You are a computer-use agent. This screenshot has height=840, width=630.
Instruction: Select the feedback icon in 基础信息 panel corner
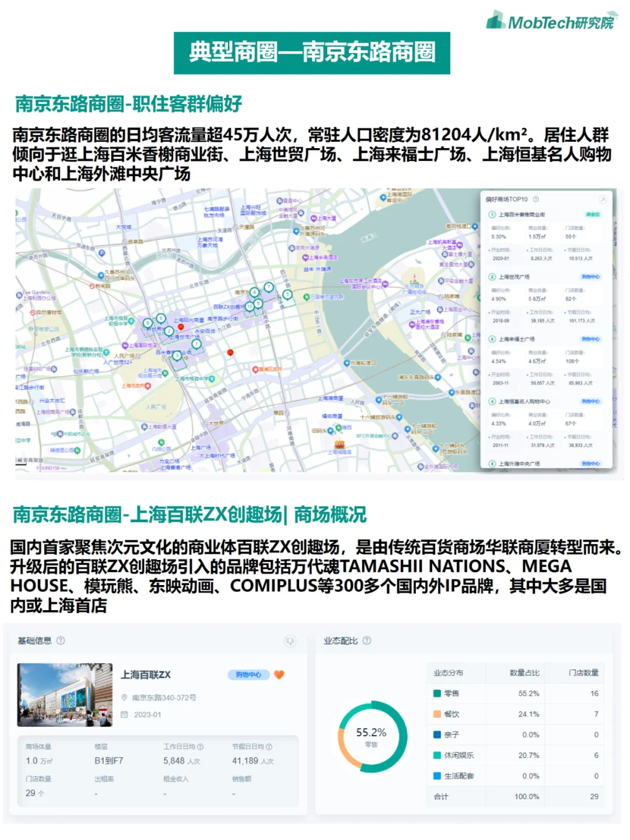point(290,642)
